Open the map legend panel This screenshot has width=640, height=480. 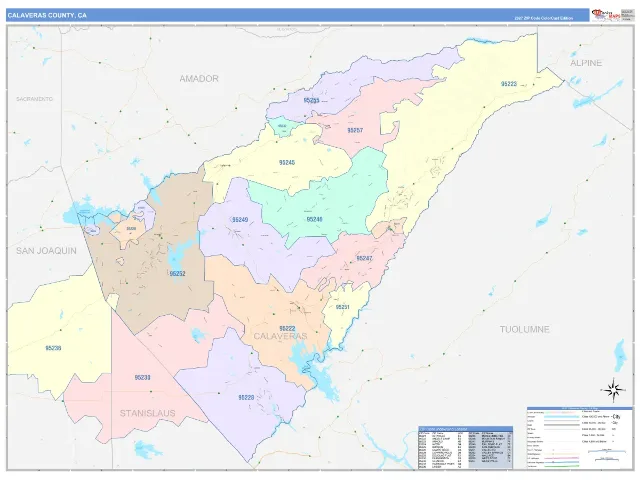click(x=578, y=438)
